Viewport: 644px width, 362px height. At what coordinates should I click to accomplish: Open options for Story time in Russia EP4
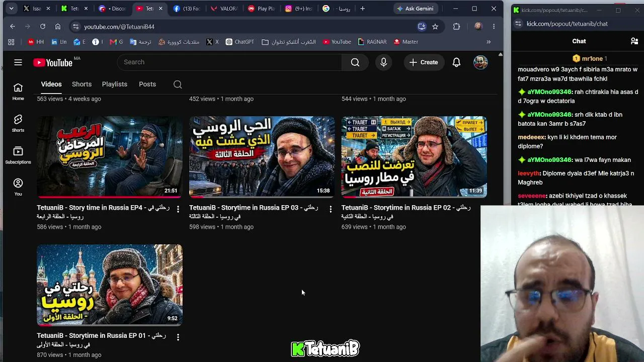point(178,209)
